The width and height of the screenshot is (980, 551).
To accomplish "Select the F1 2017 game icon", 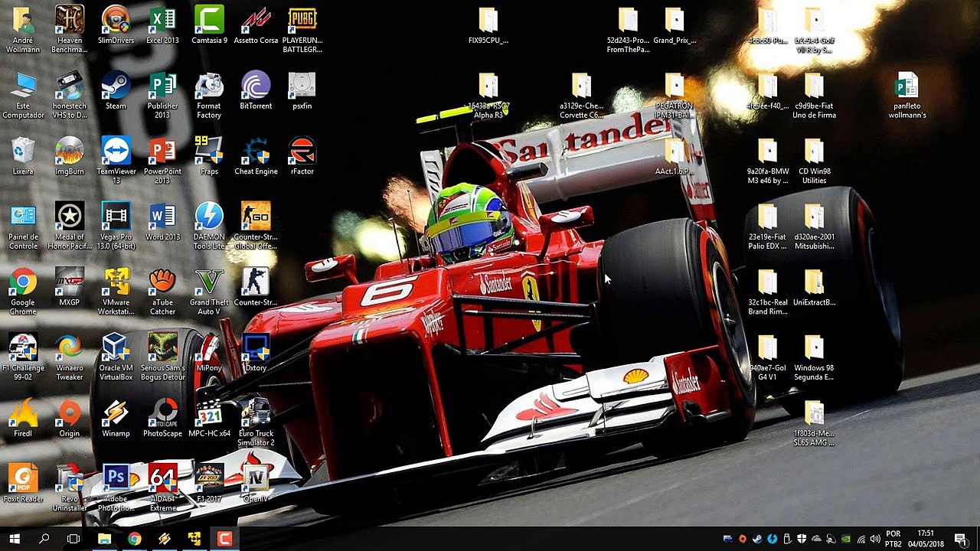I will point(209,484).
